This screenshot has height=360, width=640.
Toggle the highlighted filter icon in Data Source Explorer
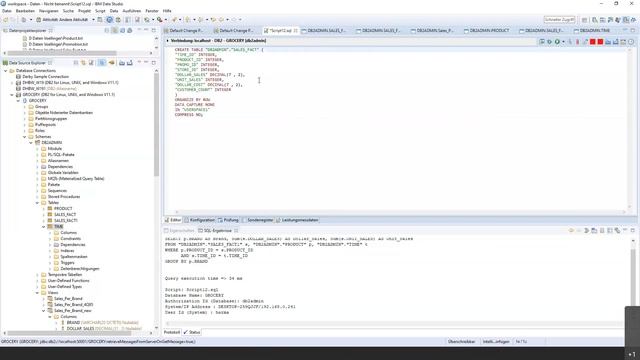pos(102,63)
